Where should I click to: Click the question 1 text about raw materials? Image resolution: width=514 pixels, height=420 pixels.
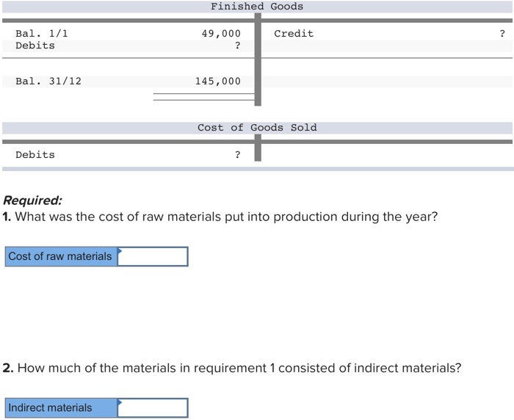(x=220, y=217)
